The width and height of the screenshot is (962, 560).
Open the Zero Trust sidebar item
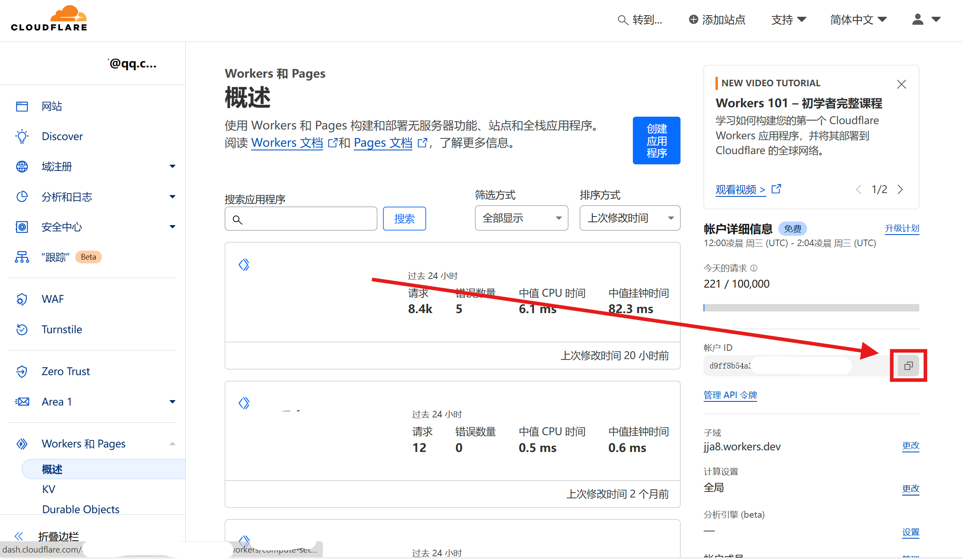tap(65, 371)
